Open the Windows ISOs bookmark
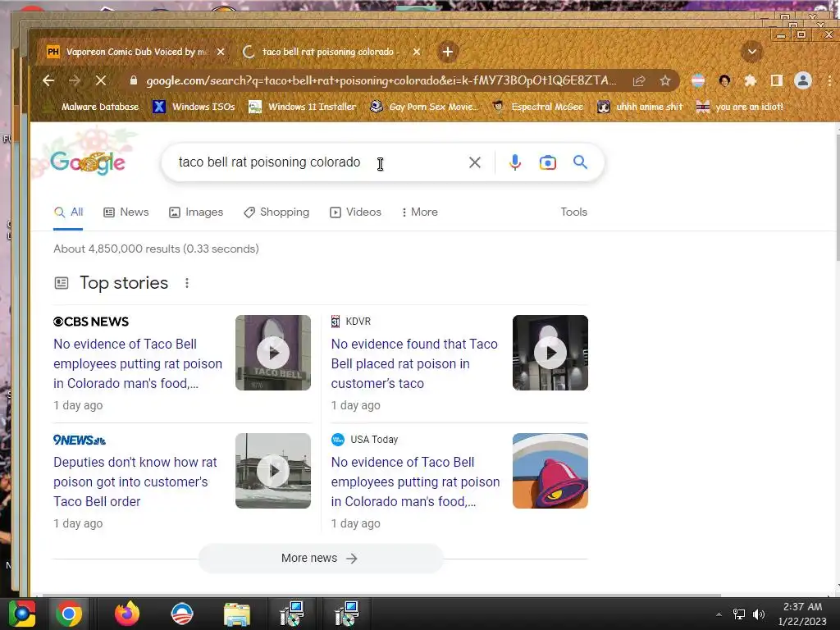The height and width of the screenshot is (630, 840). [194, 107]
